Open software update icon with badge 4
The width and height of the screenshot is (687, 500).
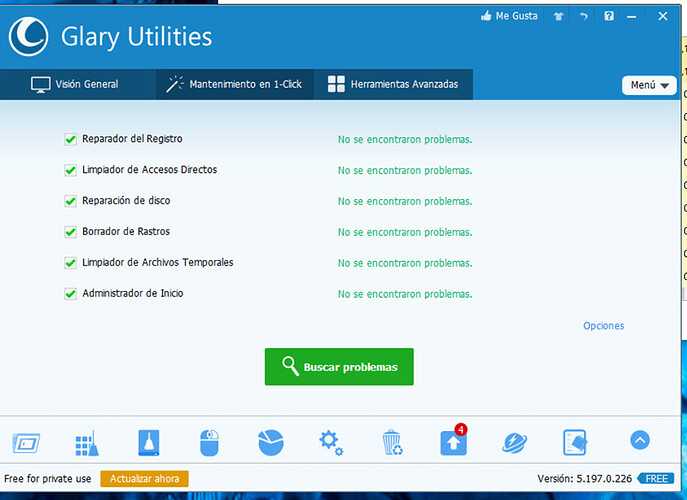(453, 440)
